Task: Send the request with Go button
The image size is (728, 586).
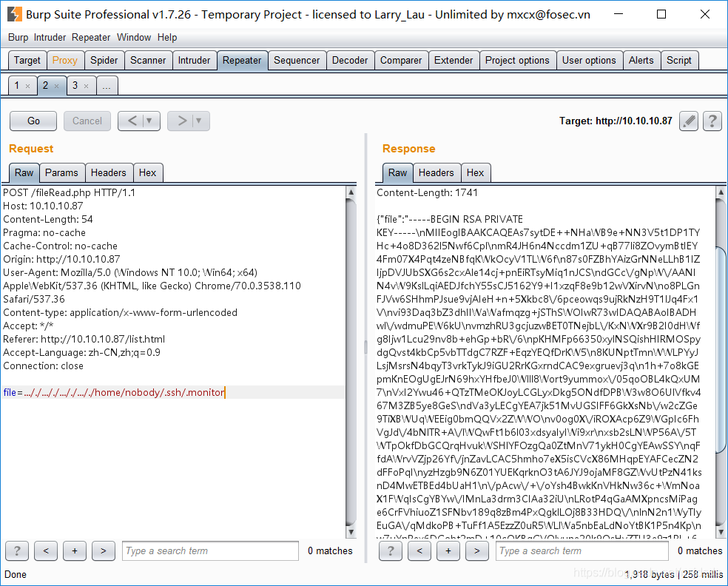Action: point(33,121)
